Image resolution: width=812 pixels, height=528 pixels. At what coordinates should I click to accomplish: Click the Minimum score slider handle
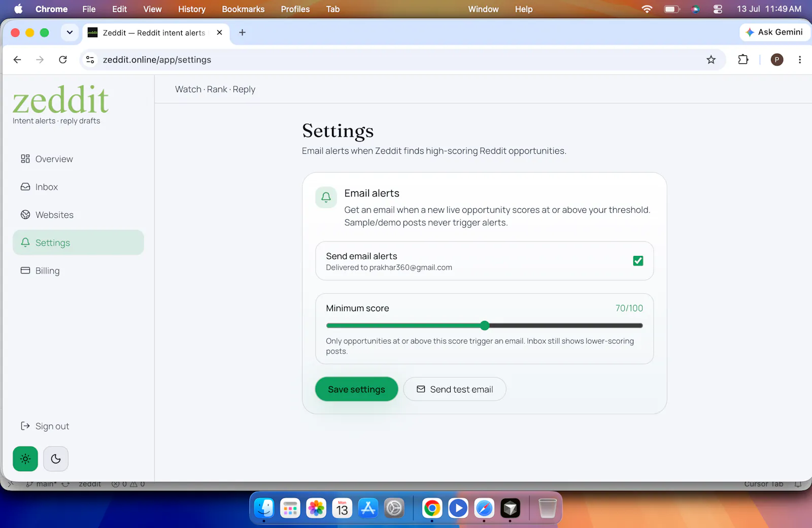pos(485,325)
